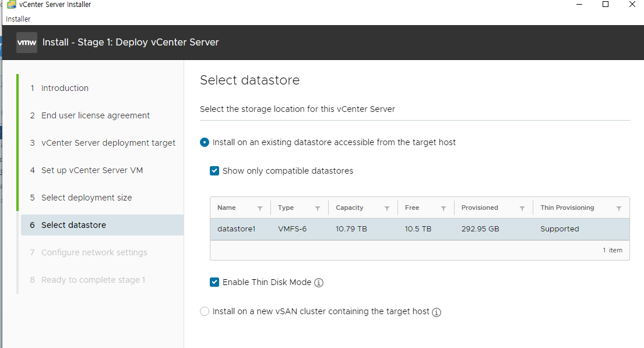Click the VMFS-6 type cell
The width and height of the screenshot is (644, 348).
coord(293,229)
